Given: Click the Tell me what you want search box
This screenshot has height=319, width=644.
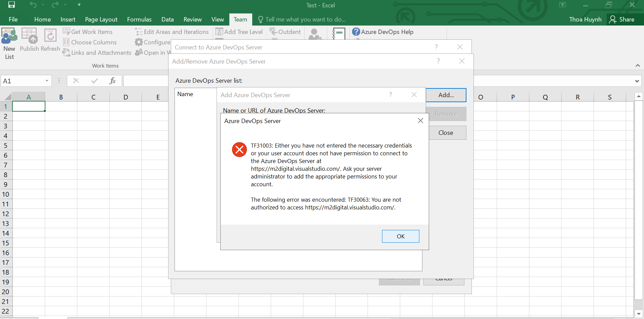Looking at the screenshot, I should point(302,19).
